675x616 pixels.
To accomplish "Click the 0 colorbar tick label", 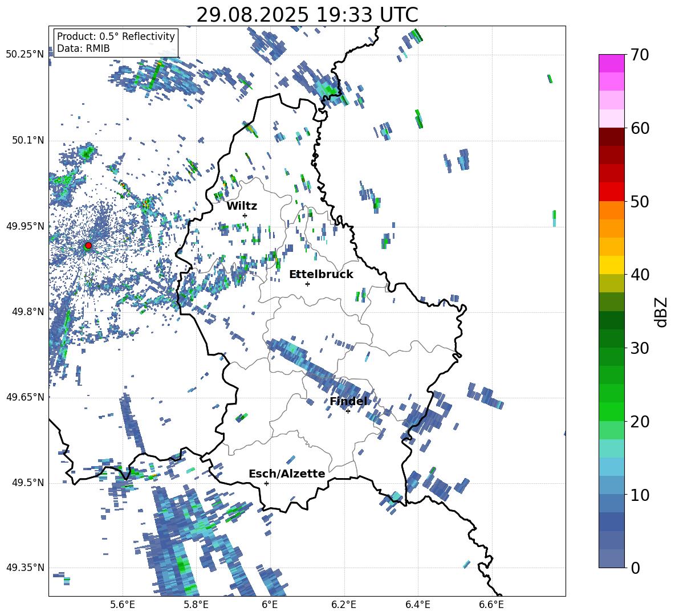I will point(635,568).
